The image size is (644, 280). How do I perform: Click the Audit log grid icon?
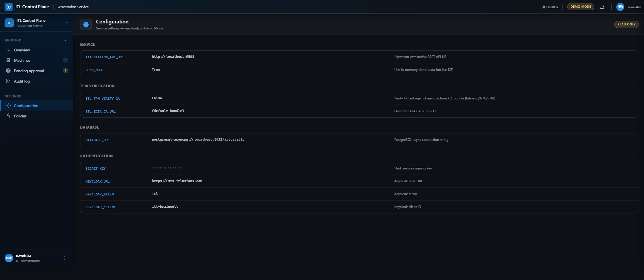click(x=8, y=81)
